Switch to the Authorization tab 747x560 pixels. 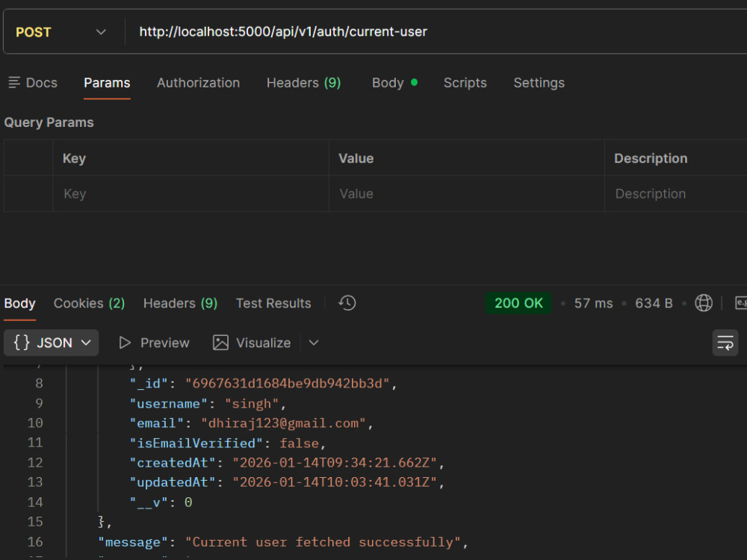coord(198,83)
